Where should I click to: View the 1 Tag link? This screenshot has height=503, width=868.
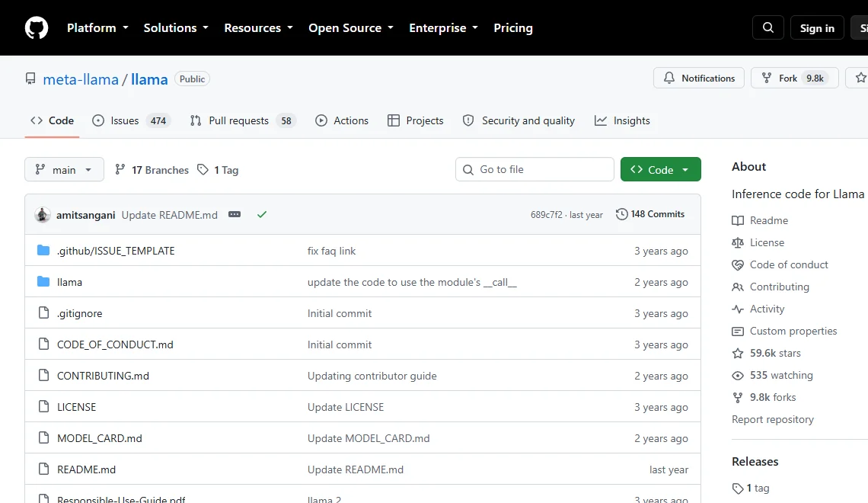218,169
